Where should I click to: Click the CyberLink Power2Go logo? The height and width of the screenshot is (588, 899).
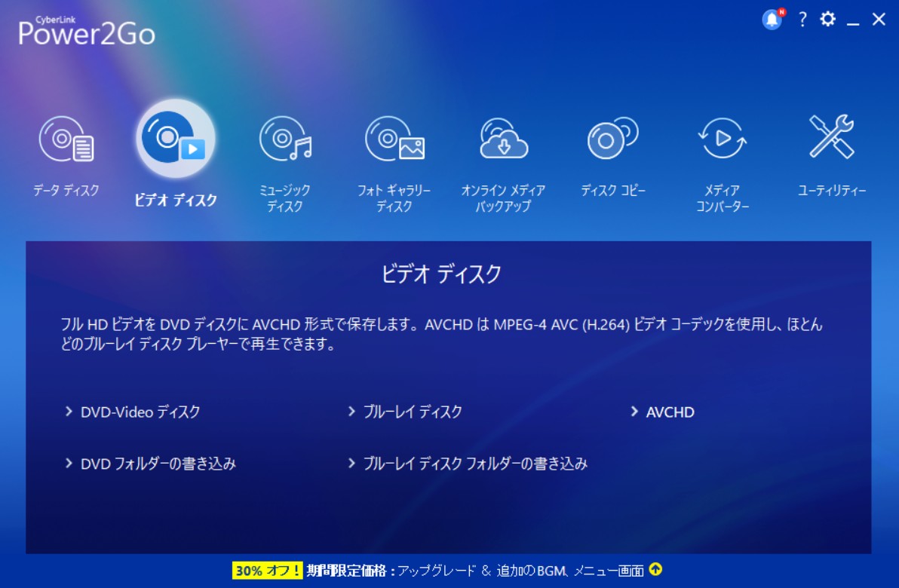[x=87, y=31]
